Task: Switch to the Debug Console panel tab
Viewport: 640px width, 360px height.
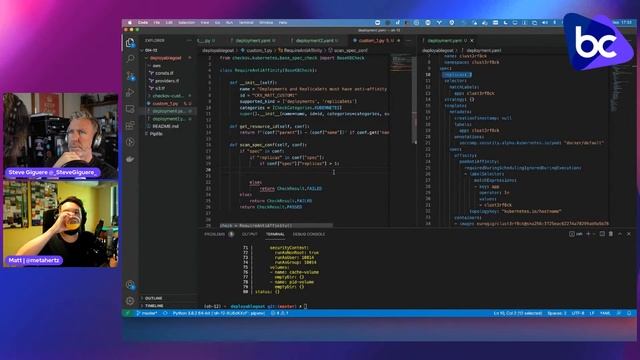Action: click(309, 234)
